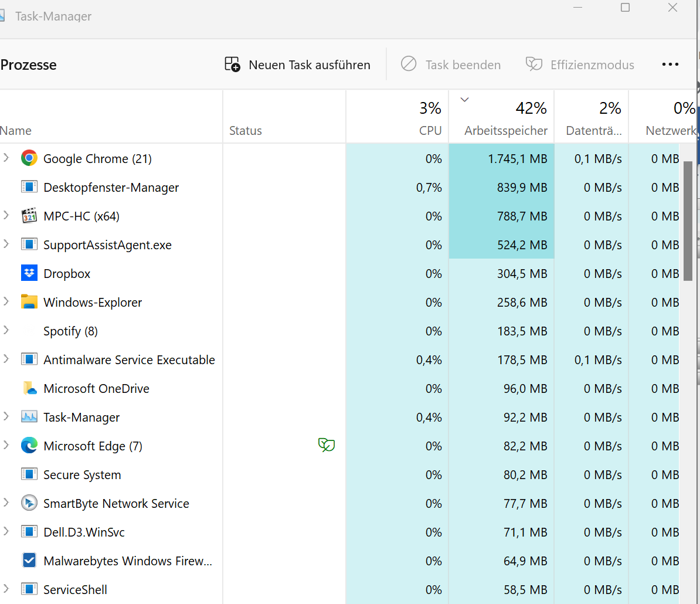Image resolution: width=700 pixels, height=604 pixels.
Task: Click the Malwarebytes Windows Firewall checkmark icon
Action: (29, 560)
